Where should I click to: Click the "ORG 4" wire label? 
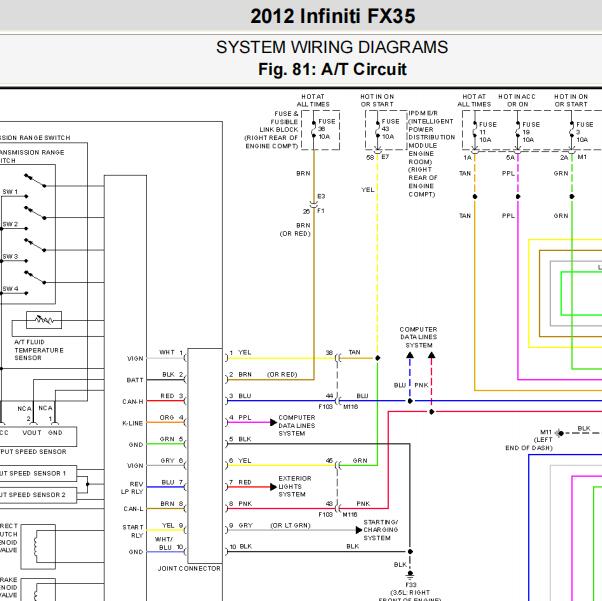pyautogui.click(x=171, y=417)
